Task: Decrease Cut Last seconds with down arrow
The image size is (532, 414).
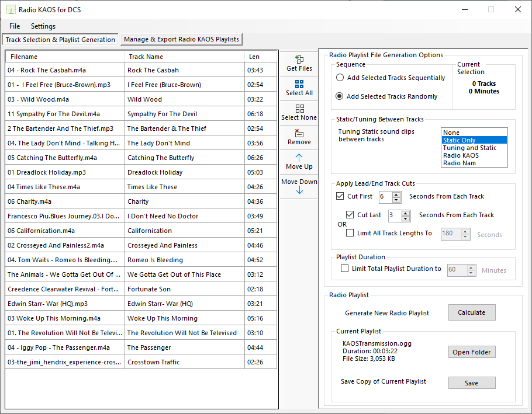Action: click(406, 219)
